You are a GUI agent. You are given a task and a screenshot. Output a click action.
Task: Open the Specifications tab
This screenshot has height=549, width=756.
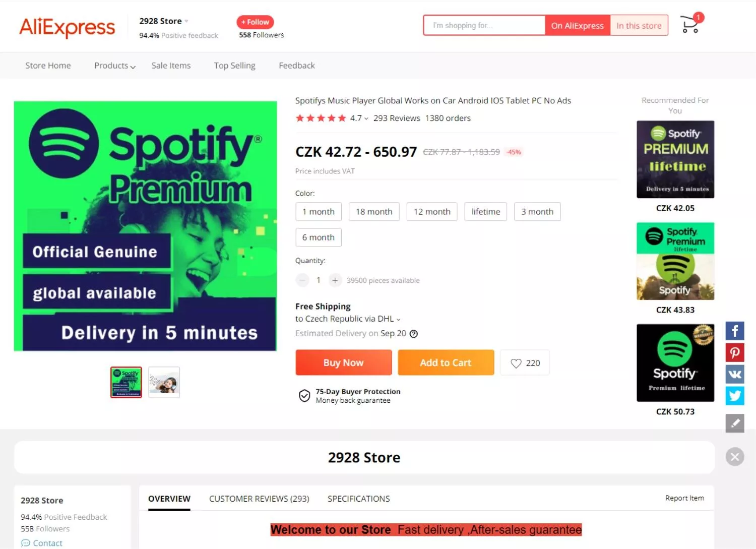pyautogui.click(x=359, y=499)
